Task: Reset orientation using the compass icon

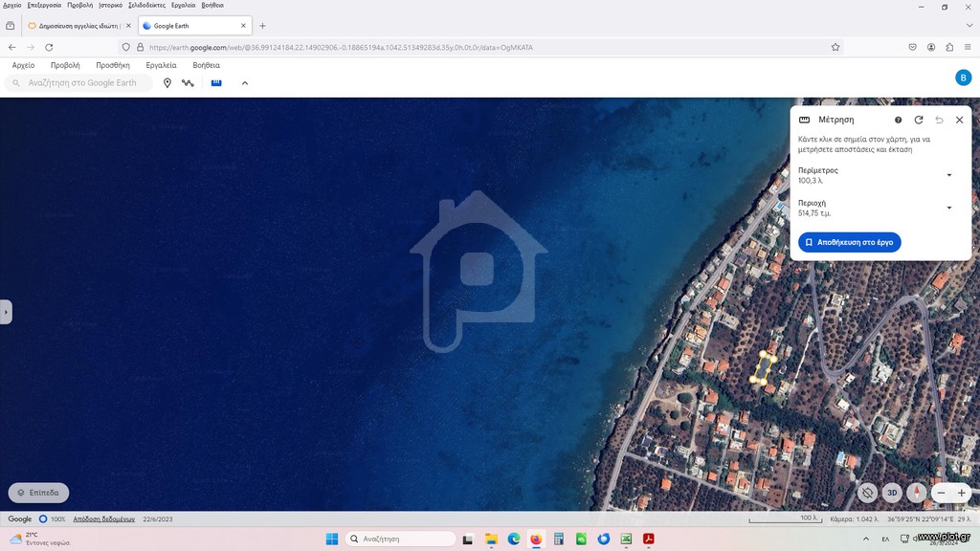Action: click(916, 493)
